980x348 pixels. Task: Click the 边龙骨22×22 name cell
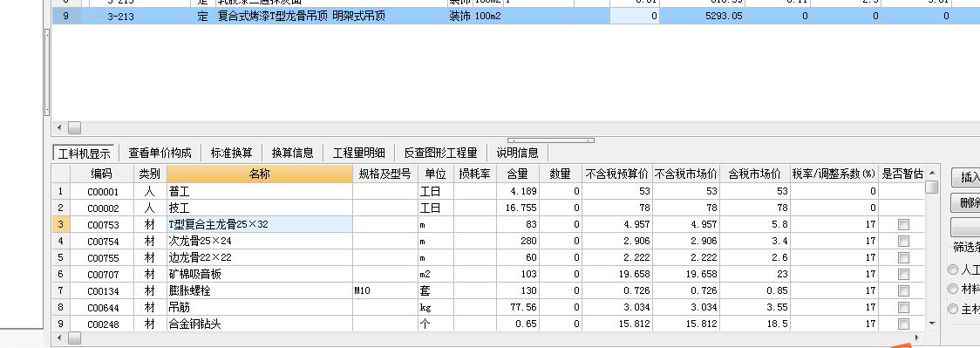click(259, 257)
